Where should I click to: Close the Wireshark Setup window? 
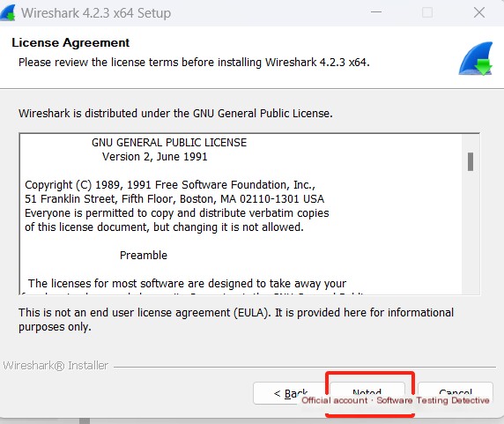(x=479, y=13)
